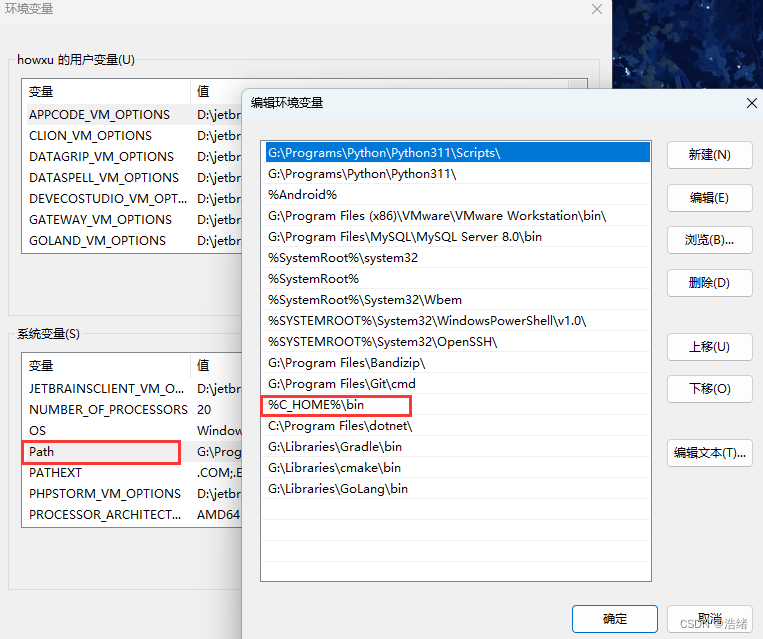Choose the %Android% entry in list

pos(303,194)
